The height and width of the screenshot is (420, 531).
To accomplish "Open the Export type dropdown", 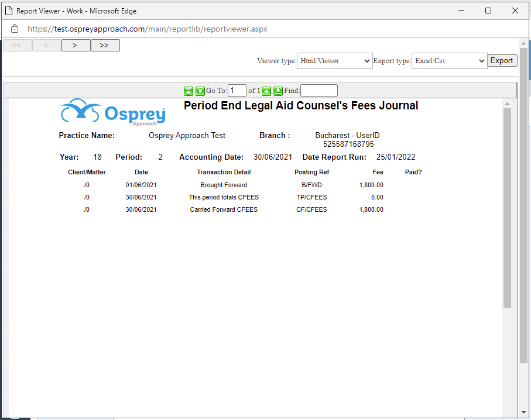I will pyautogui.click(x=450, y=61).
